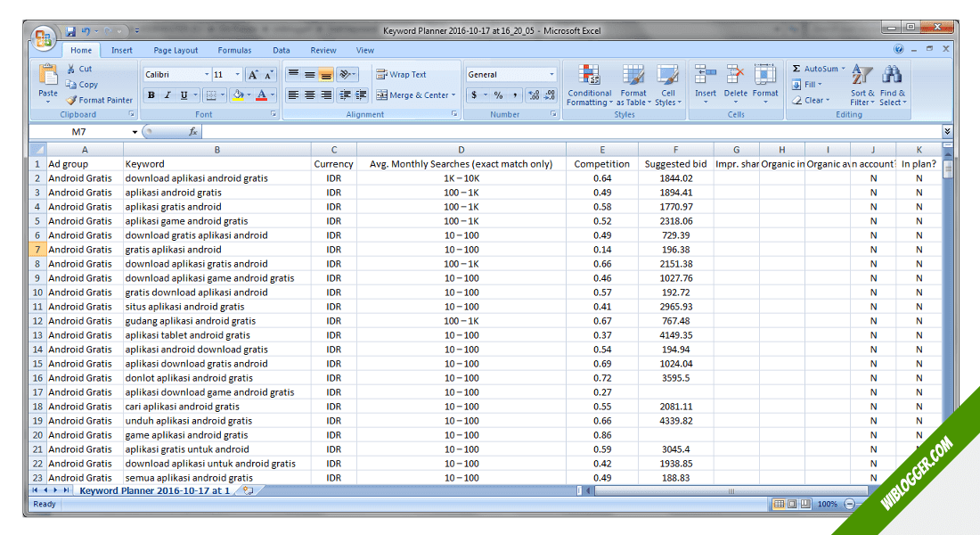Click the Cut scissors icon
The height and width of the screenshot is (535, 980).
(x=70, y=69)
